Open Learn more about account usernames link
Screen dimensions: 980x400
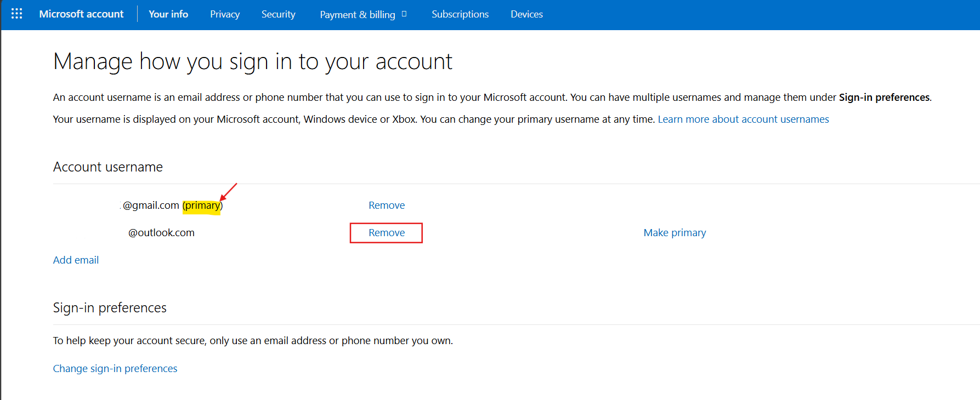click(743, 119)
